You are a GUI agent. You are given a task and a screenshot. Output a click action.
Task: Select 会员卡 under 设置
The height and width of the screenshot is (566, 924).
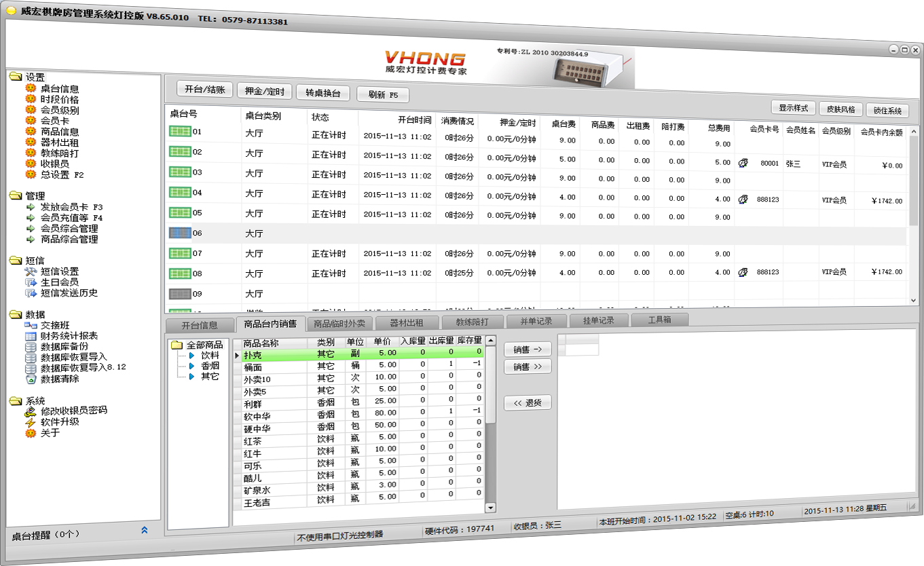click(x=54, y=121)
